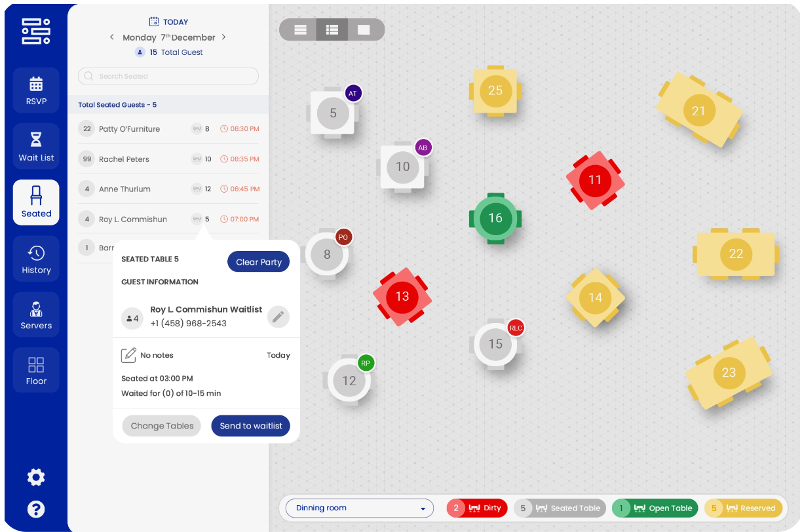Click table icon next to 8
The width and height of the screenshot is (804, 532).
(196, 129)
